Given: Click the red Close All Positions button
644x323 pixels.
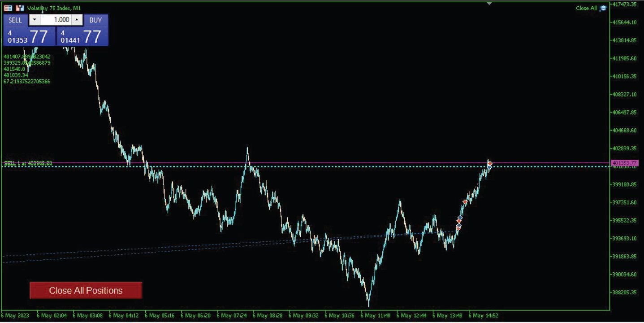Looking at the screenshot, I should click(x=86, y=290).
